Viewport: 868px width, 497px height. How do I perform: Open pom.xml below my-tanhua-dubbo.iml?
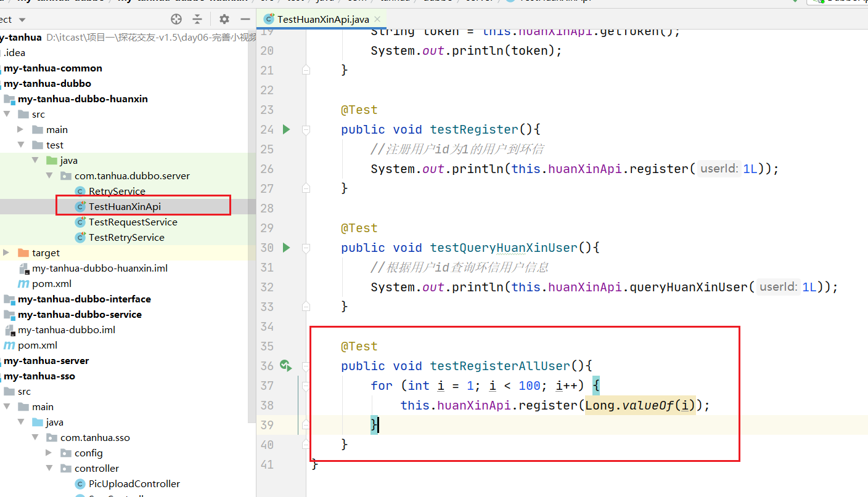[x=38, y=345]
